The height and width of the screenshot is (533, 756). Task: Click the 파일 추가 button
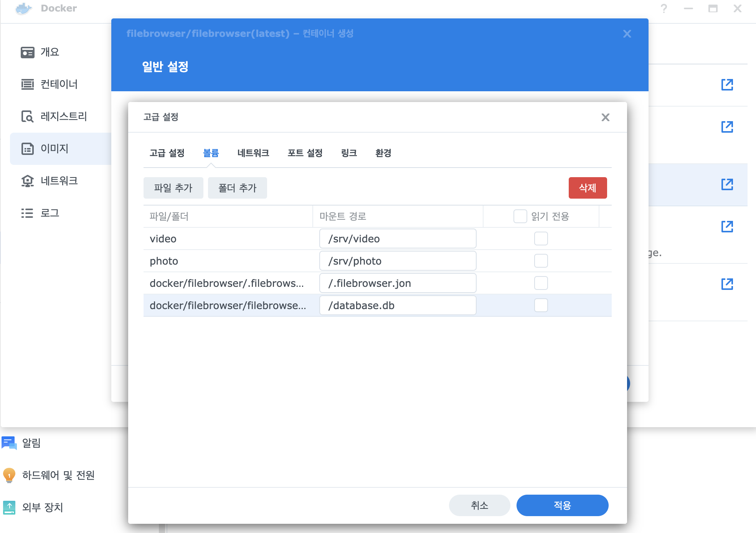pos(173,188)
